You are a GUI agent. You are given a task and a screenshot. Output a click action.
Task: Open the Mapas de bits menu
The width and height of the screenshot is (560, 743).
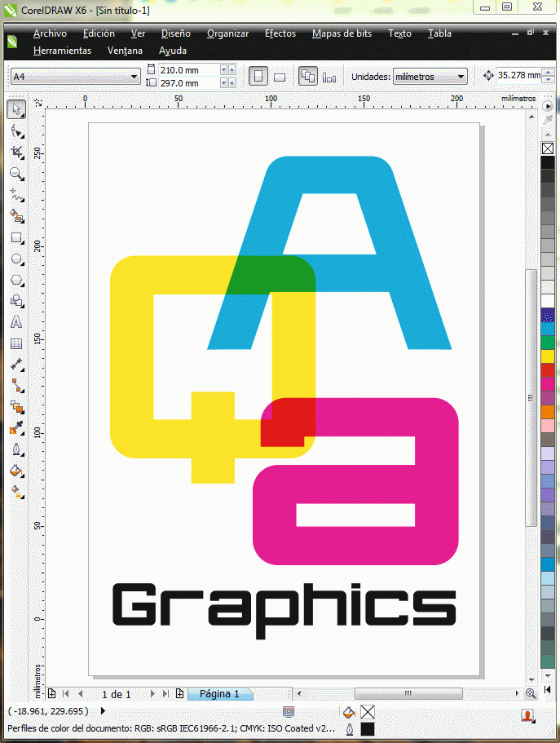point(342,33)
